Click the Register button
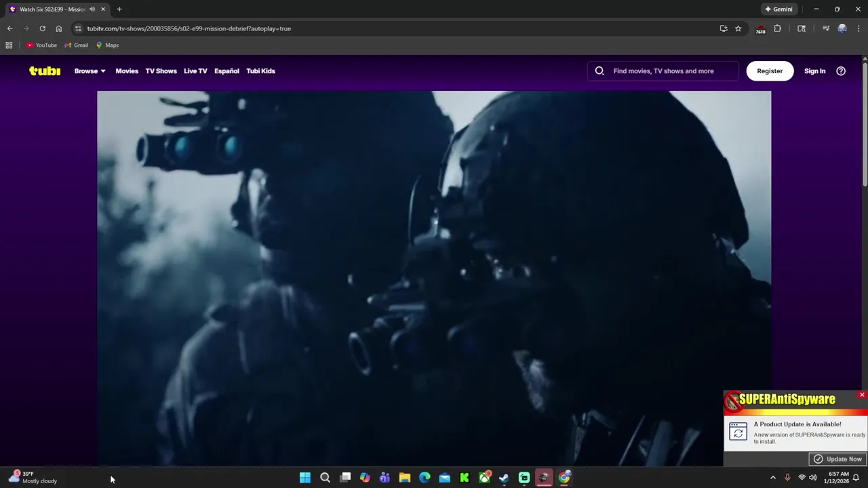The height and width of the screenshot is (488, 868). [770, 71]
